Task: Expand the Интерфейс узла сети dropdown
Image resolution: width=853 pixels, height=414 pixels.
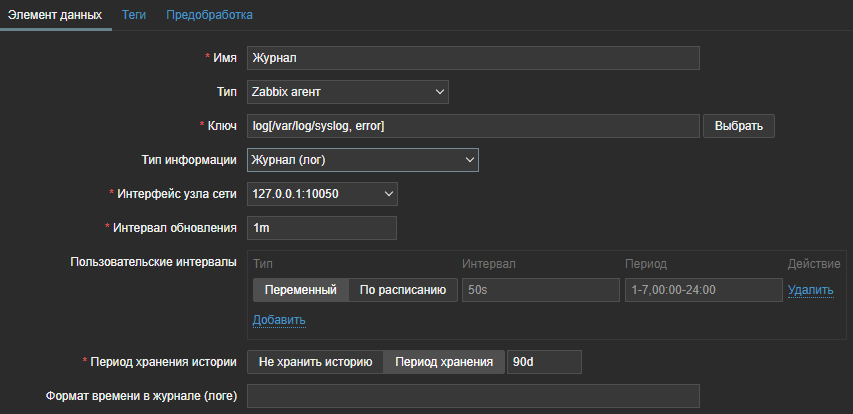Action: (x=322, y=194)
